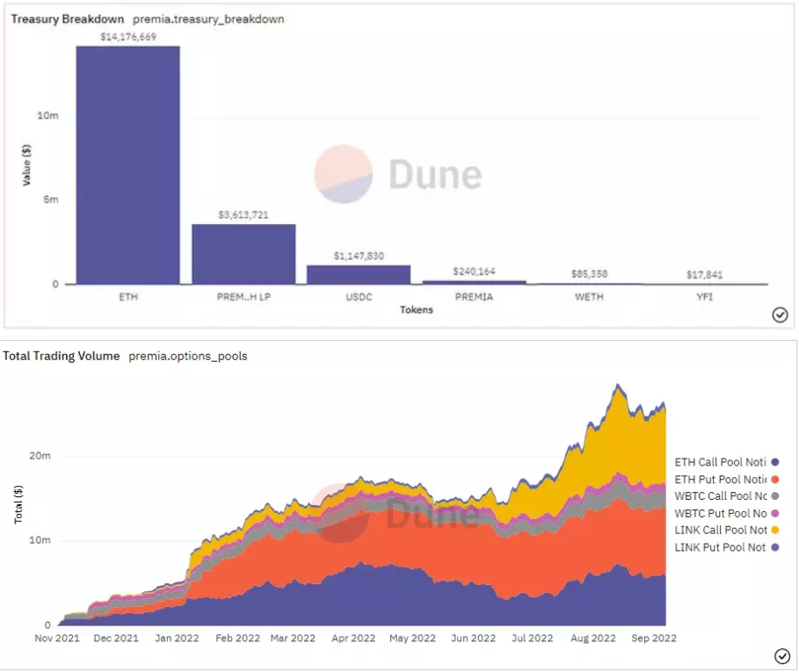
Task: Click the May 2022 date axis label
Action: pyautogui.click(x=413, y=638)
